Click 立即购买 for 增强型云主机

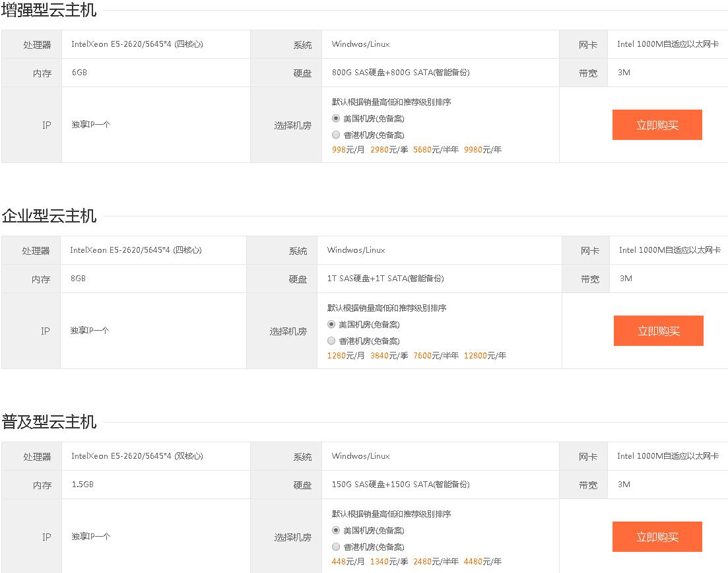657,125
